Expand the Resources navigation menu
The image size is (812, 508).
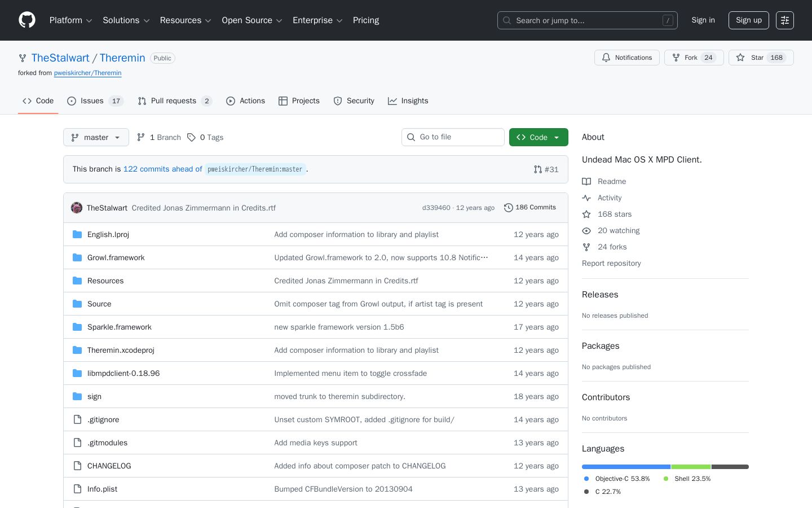[186, 20]
